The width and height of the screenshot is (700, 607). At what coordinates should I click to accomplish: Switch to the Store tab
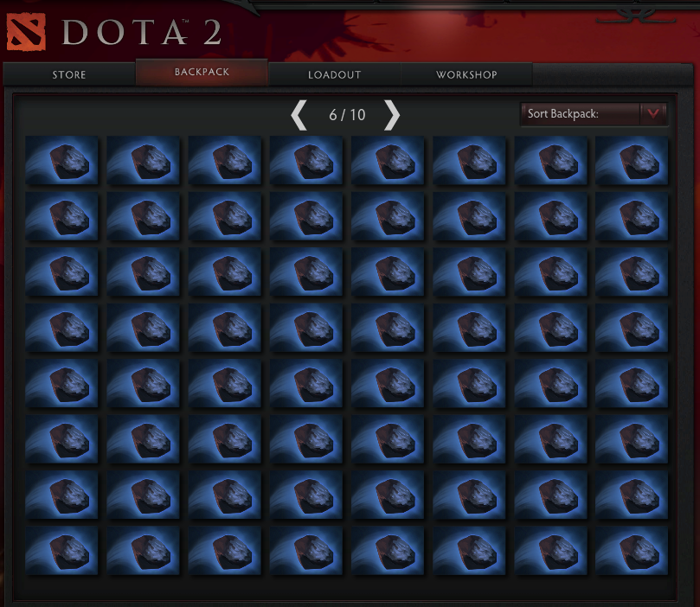pos(69,74)
